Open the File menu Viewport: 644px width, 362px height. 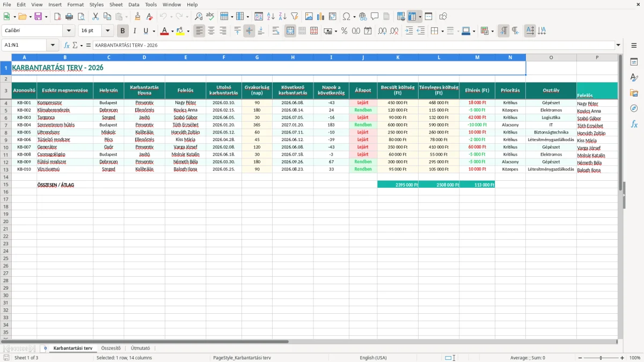[x=7, y=4]
